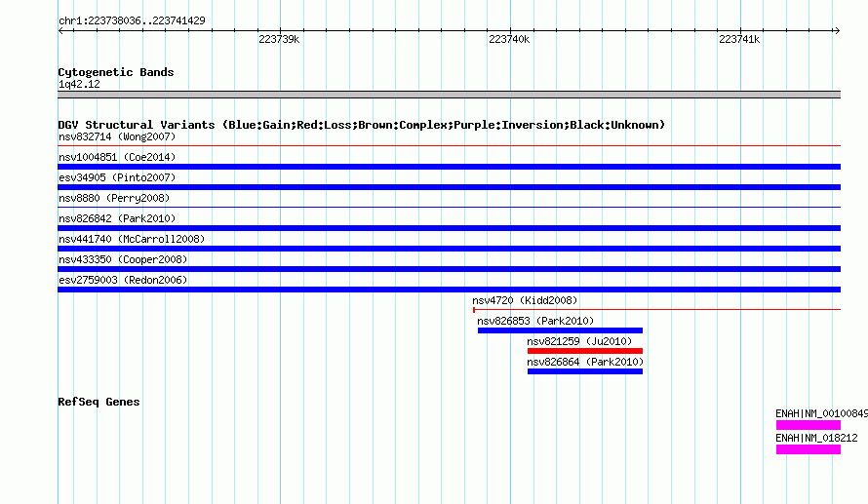868x504 pixels.
Task: Click the chr1:223738036..223741429 coordinates label
Action: click(x=132, y=20)
